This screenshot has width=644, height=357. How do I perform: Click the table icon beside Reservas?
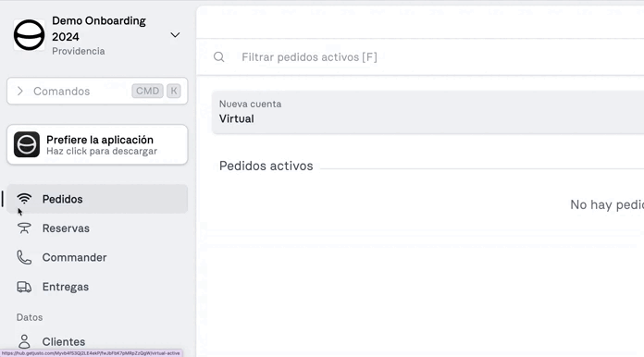pyautogui.click(x=24, y=228)
